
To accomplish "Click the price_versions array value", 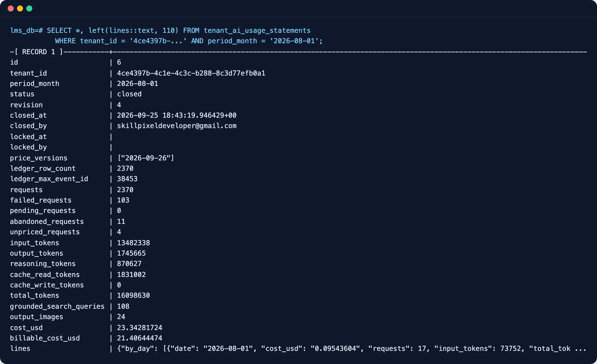I will click(146, 158).
